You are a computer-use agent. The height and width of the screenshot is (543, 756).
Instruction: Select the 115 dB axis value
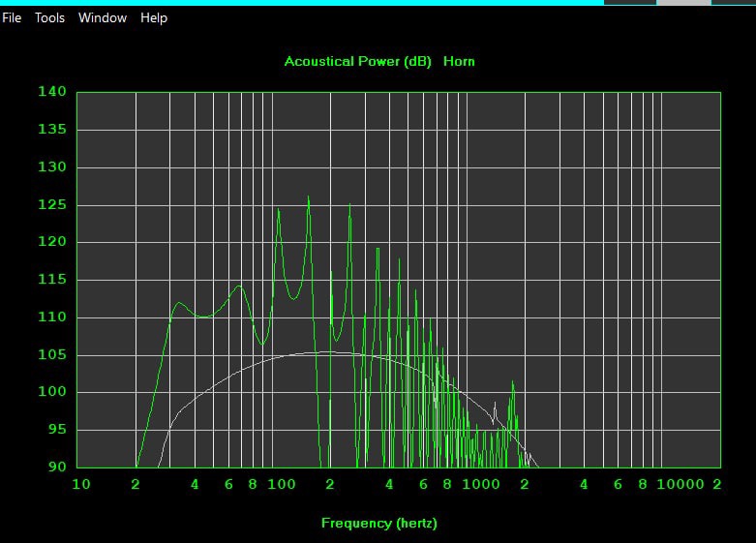coord(52,279)
